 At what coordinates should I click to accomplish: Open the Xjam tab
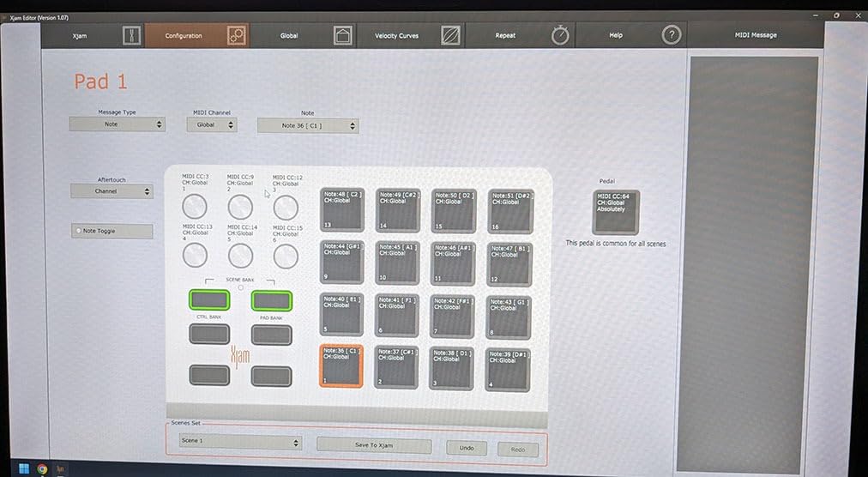coord(93,35)
